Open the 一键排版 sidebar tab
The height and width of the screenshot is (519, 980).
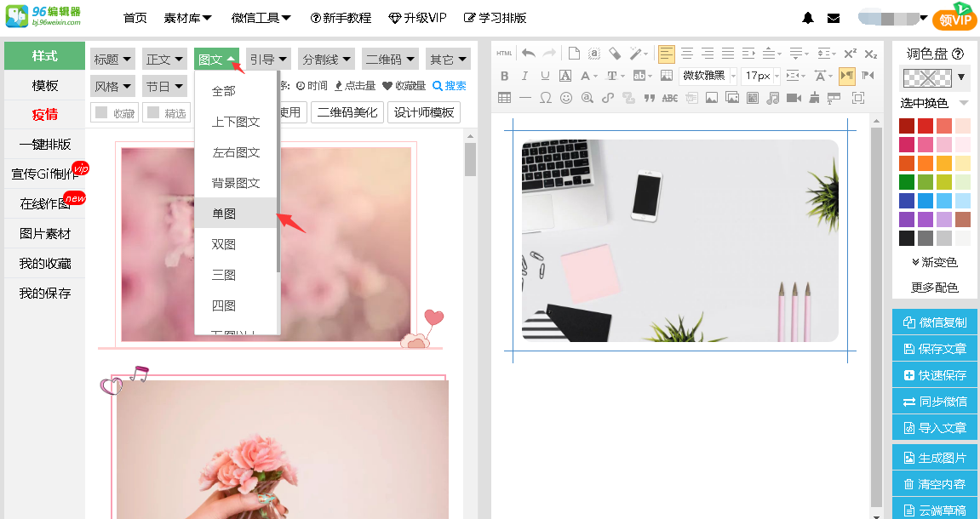point(44,145)
